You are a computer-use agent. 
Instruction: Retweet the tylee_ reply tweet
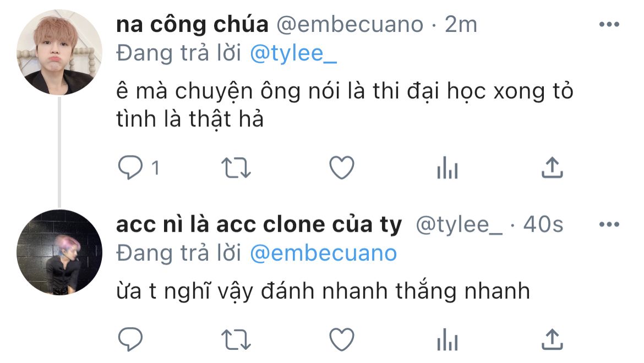tap(236, 339)
